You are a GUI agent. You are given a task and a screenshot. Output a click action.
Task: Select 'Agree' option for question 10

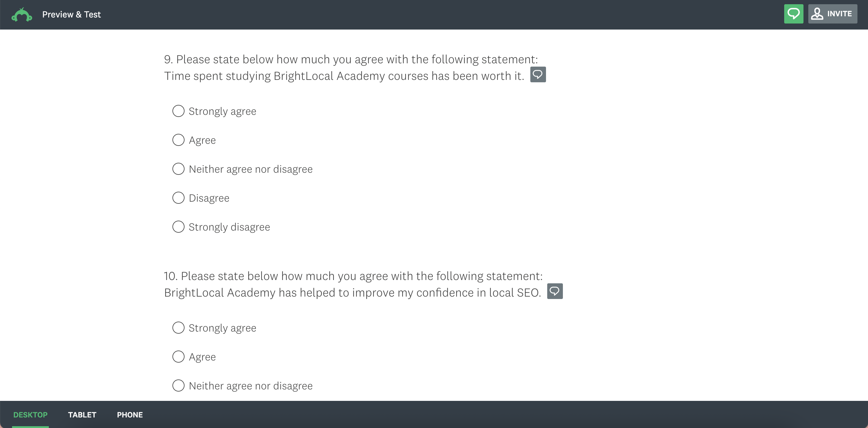pos(178,357)
